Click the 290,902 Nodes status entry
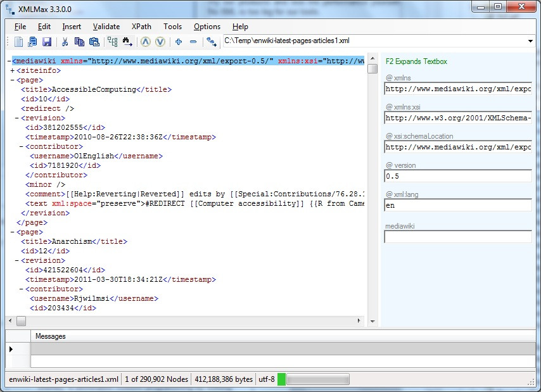This screenshot has height=392, width=541. (156, 379)
